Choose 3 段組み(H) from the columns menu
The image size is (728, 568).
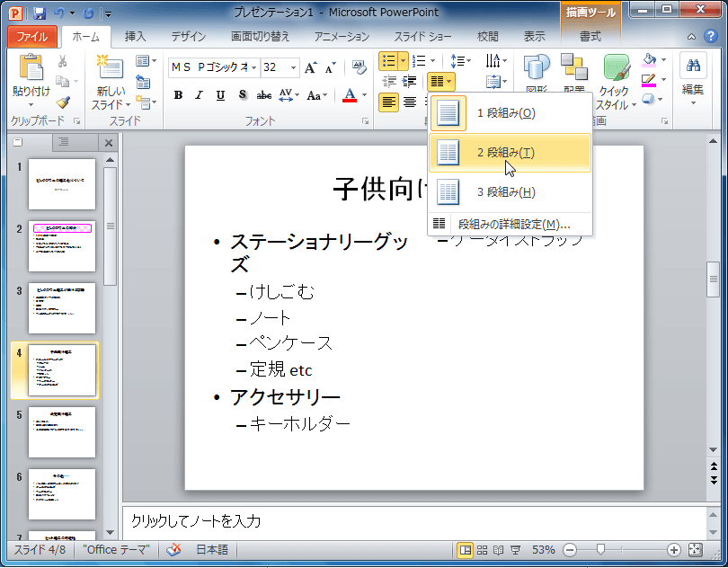click(510, 192)
